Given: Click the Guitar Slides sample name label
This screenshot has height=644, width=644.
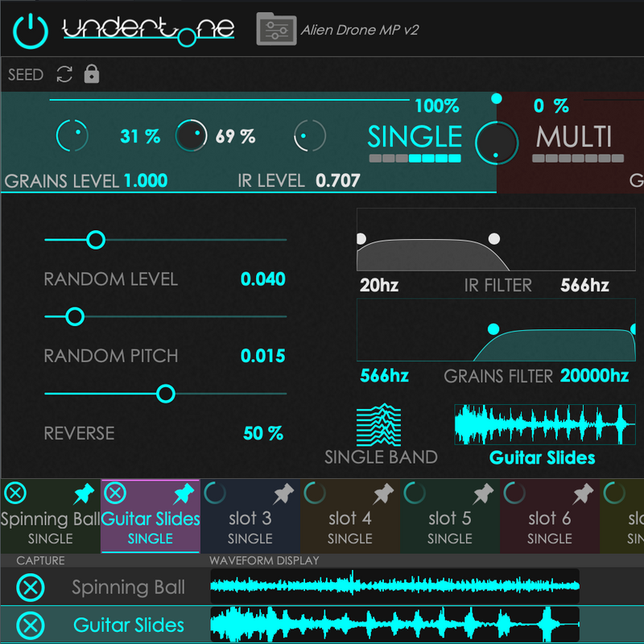Looking at the screenshot, I should [x=542, y=458].
